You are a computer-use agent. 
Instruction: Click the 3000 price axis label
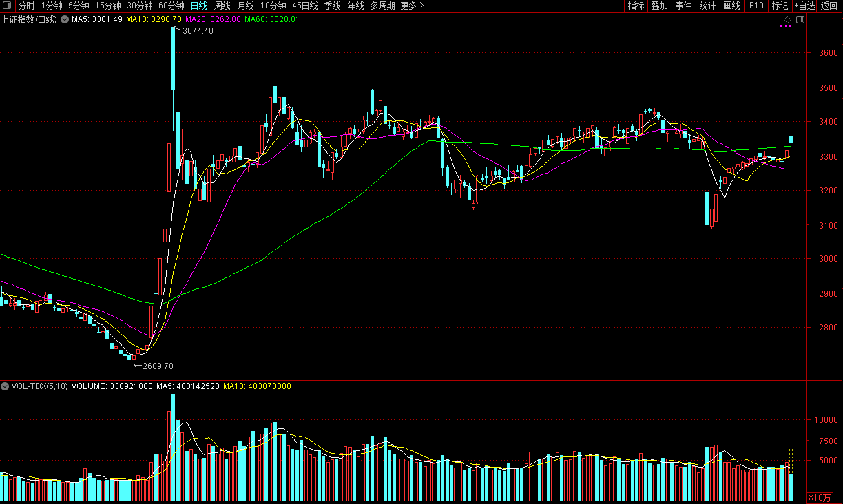pyautogui.click(x=828, y=259)
